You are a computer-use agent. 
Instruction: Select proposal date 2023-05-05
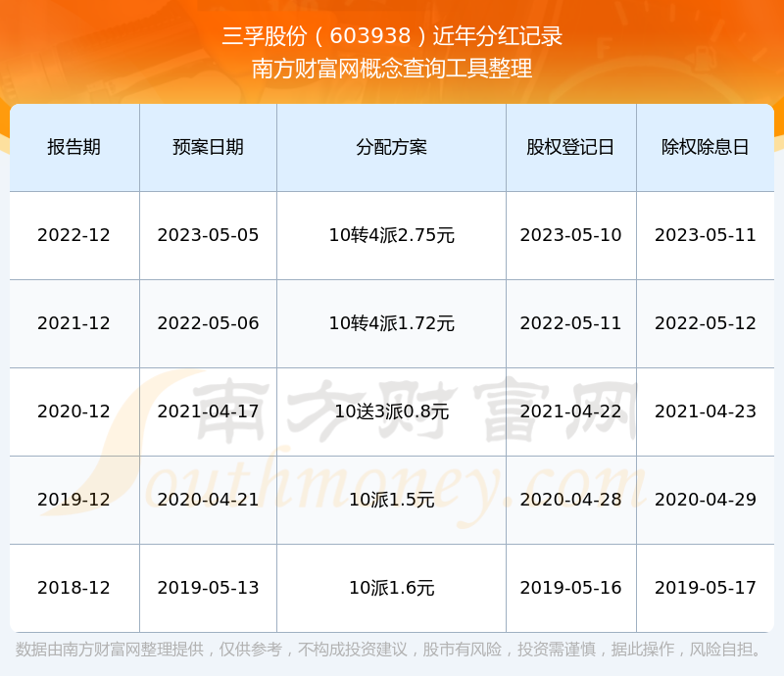click(208, 235)
